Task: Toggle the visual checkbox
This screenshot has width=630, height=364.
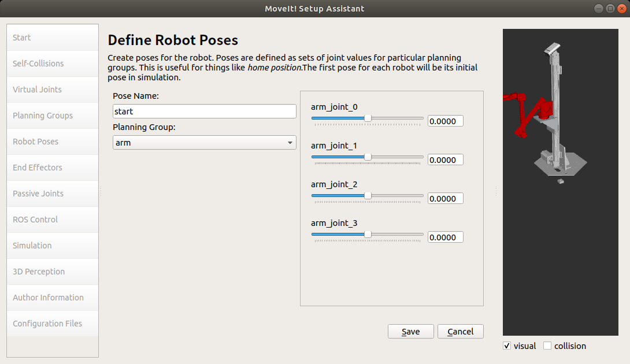Action: [507, 346]
